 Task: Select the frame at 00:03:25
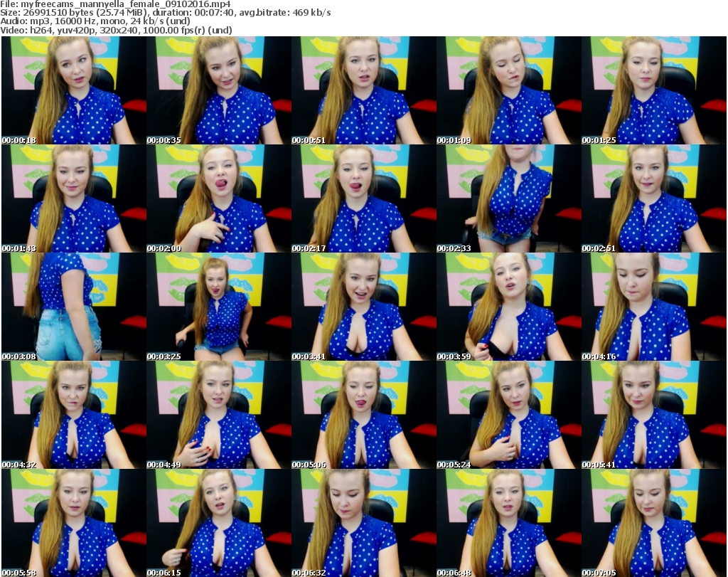click(x=219, y=307)
